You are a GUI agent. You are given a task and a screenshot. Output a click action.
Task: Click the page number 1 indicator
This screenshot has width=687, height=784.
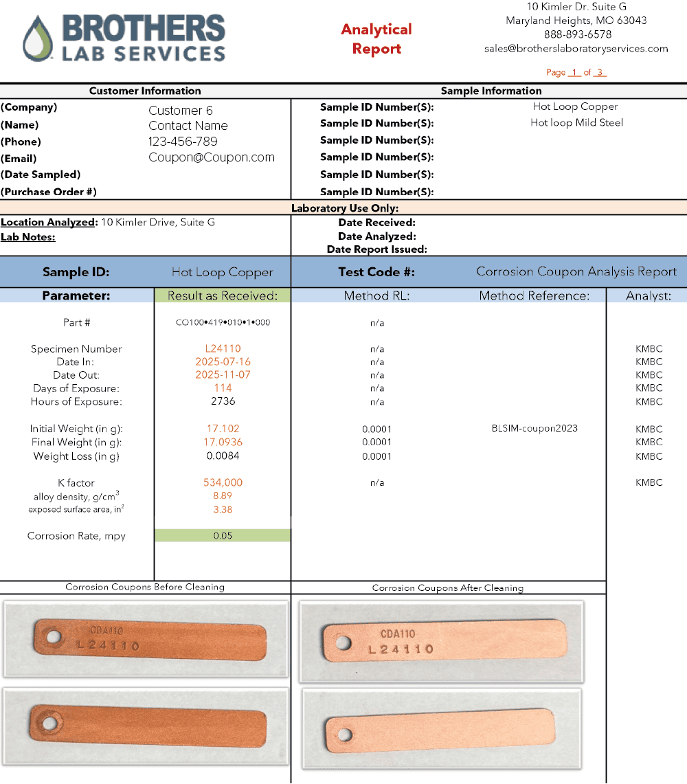click(574, 72)
